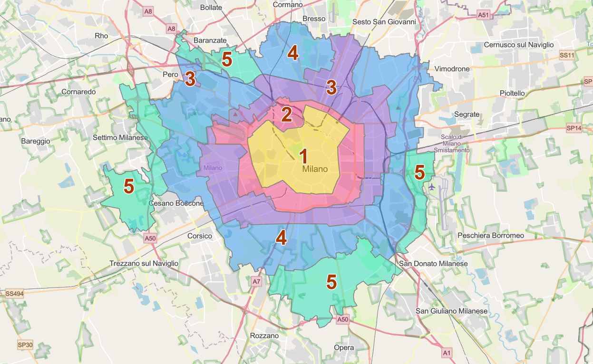Click the Trezzano sul Naviglio label
This screenshot has height=364, width=593.
coord(144,263)
